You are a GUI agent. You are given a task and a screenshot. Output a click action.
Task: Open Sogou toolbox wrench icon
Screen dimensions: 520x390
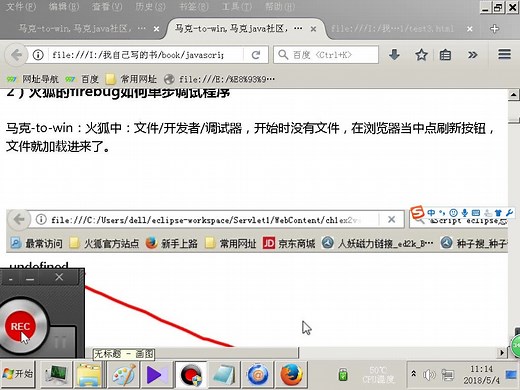tap(509, 212)
